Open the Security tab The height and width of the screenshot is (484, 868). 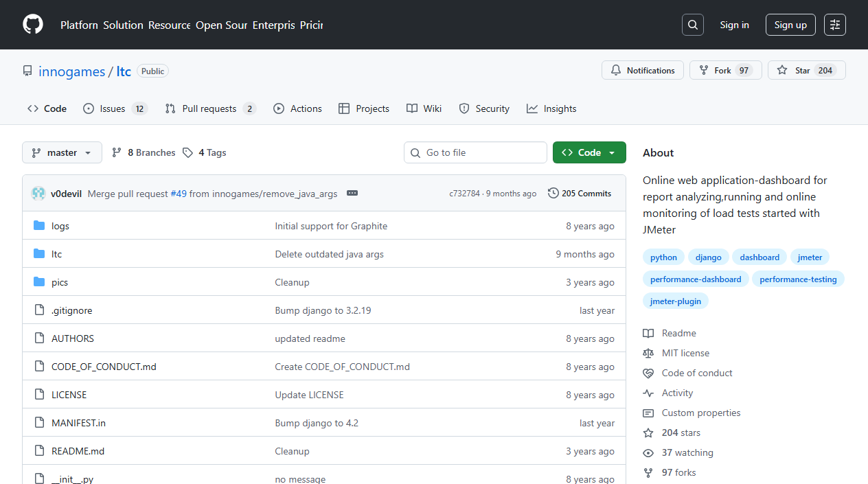pos(484,108)
